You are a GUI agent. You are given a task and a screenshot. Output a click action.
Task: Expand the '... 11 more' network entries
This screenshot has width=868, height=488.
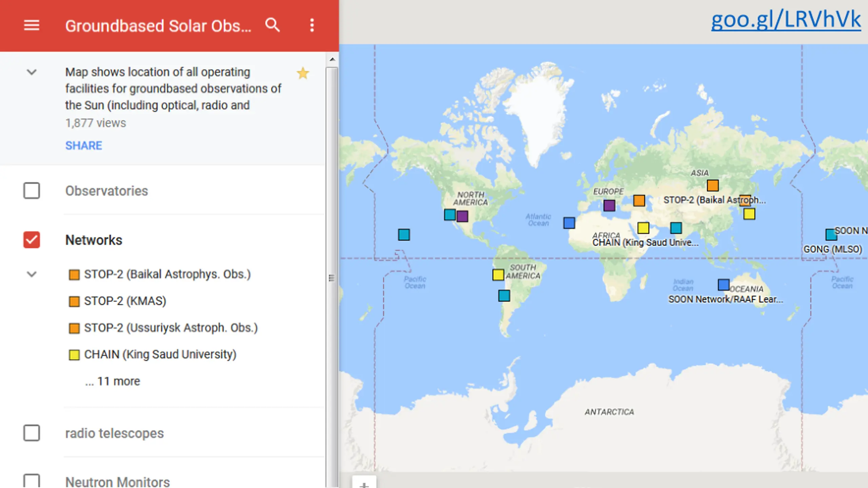[113, 381]
